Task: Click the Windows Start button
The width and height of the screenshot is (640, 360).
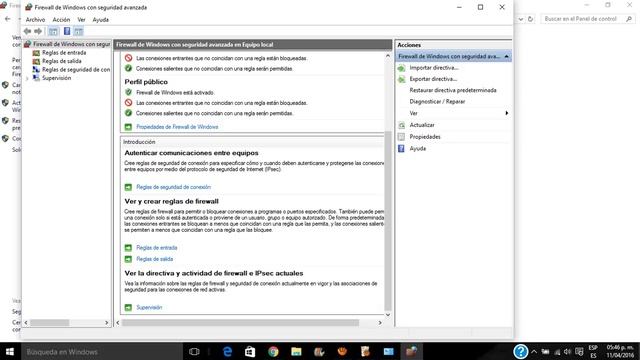Action: [10, 351]
